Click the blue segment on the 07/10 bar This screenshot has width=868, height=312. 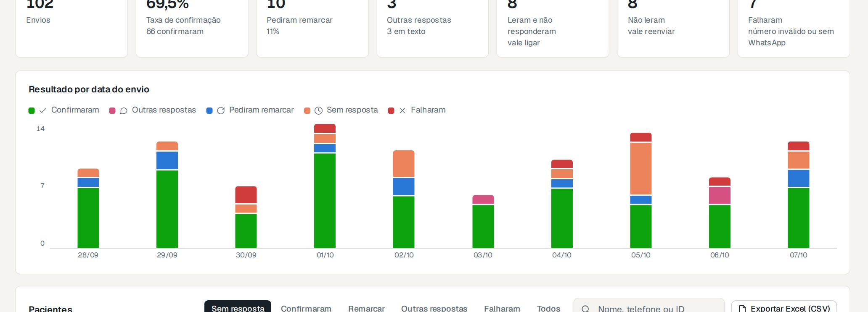(798, 178)
